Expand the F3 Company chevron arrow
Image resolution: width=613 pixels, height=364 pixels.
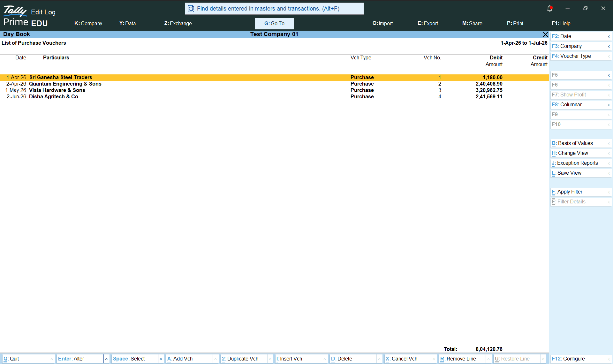click(609, 46)
